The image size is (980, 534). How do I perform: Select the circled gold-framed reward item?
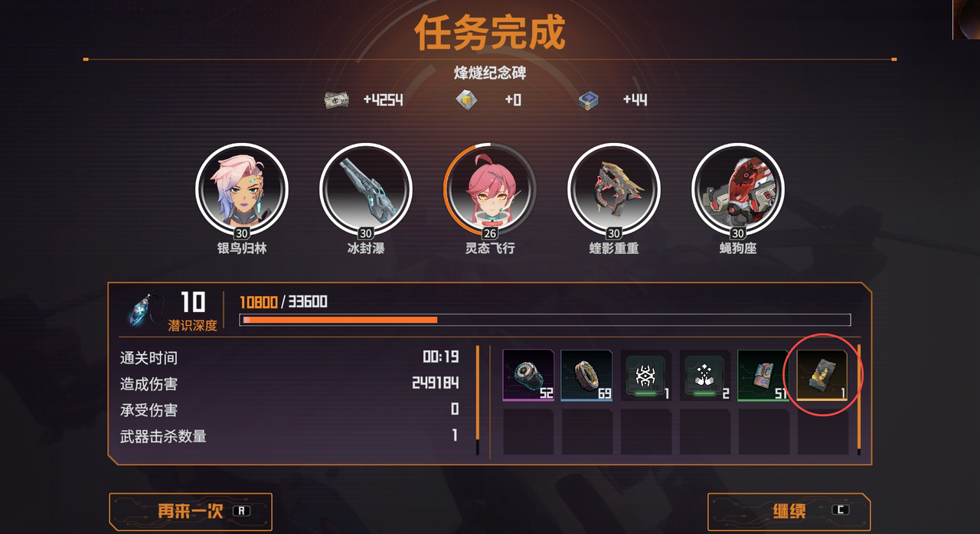click(x=822, y=376)
